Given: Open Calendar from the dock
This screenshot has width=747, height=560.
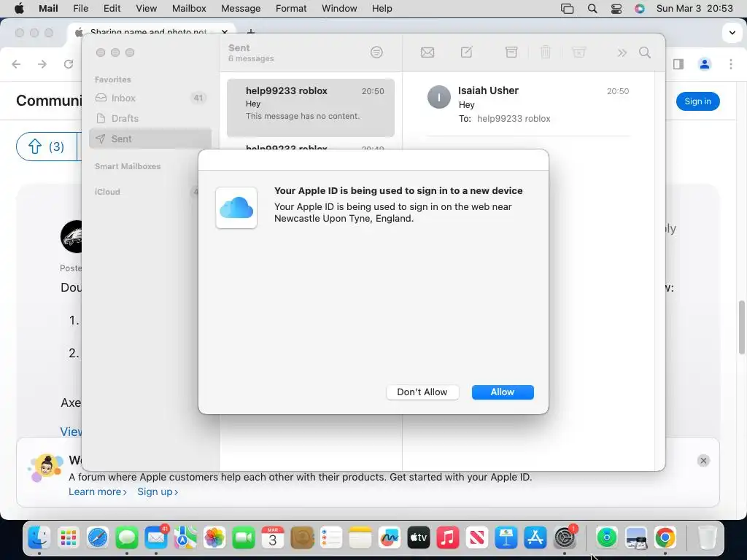Looking at the screenshot, I should tap(273, 537).
